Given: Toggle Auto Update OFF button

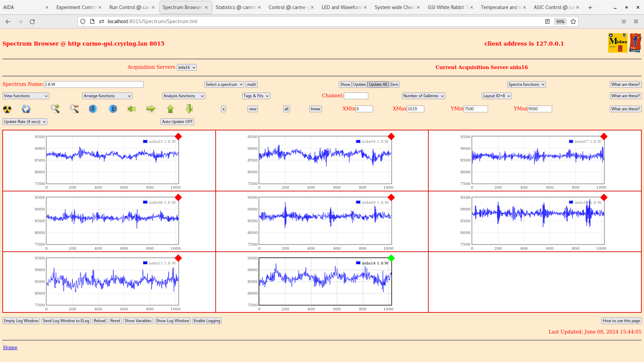Looking at the screenshot, I should coord(177,122).
